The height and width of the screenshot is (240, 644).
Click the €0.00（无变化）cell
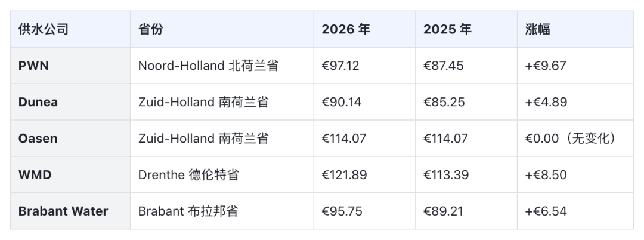(570, 139)
